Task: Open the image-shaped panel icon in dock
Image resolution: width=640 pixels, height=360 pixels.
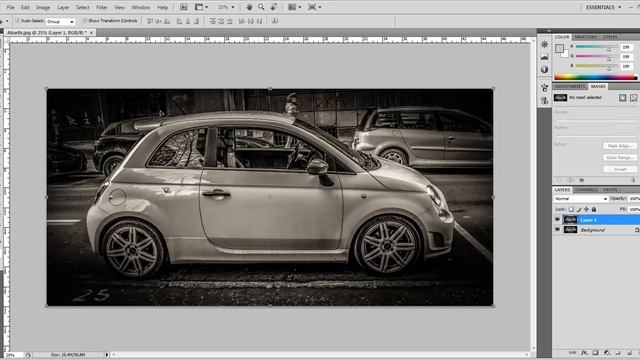Action: [544, 57]
